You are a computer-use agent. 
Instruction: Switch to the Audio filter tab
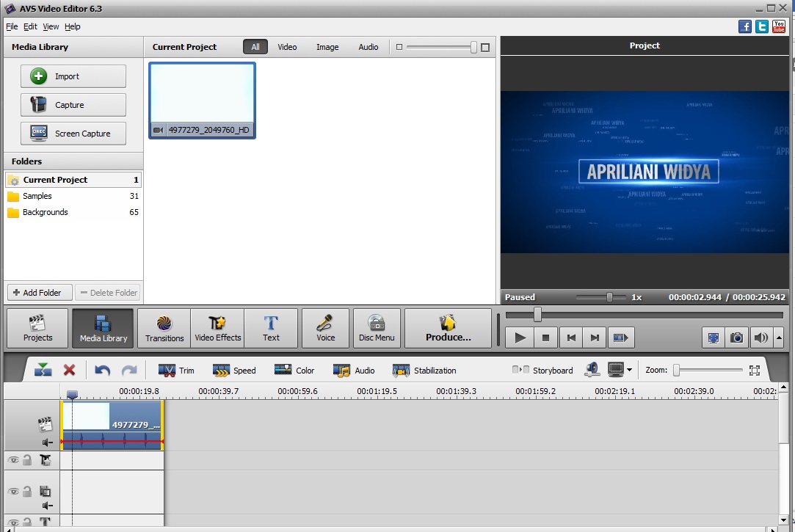point(368,47)
